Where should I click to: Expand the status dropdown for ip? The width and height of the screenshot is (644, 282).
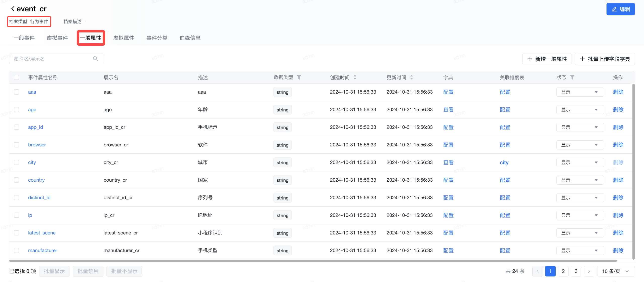[580, 215]
